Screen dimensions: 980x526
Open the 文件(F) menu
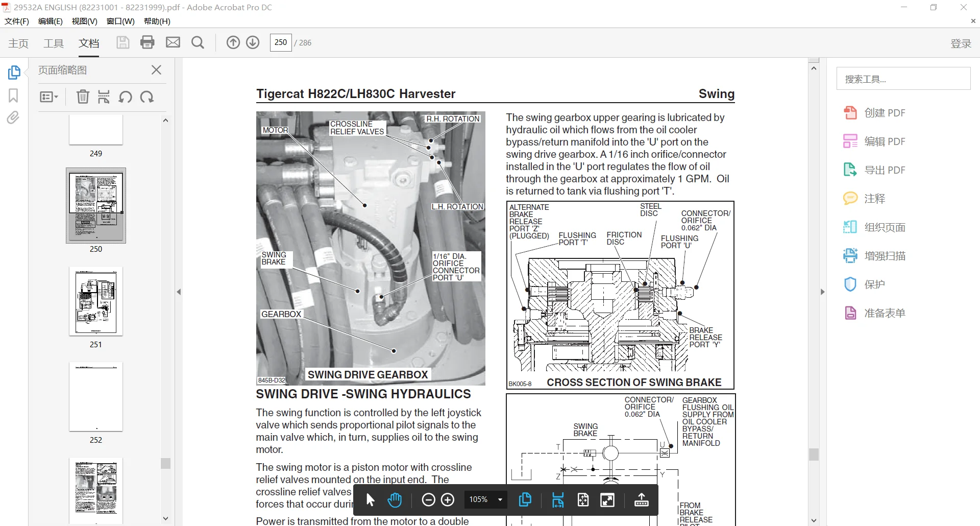point(17,21)
